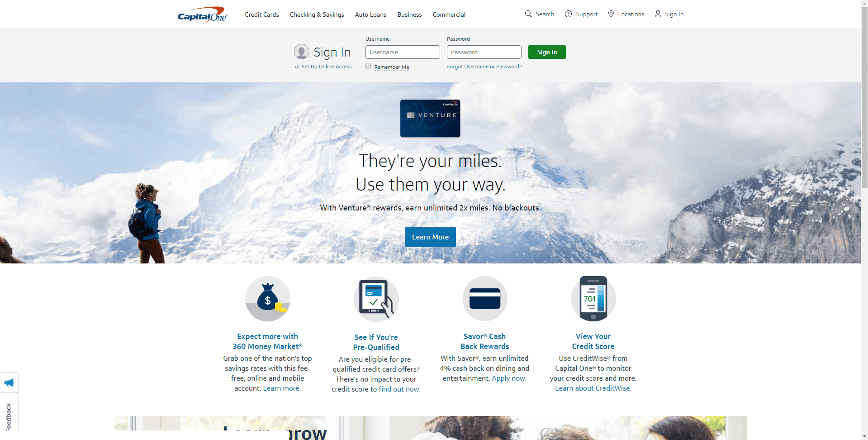Viewport: 868px width, 440px height.
Task: Focus the Password input field
Action: [x=484, y=52]
